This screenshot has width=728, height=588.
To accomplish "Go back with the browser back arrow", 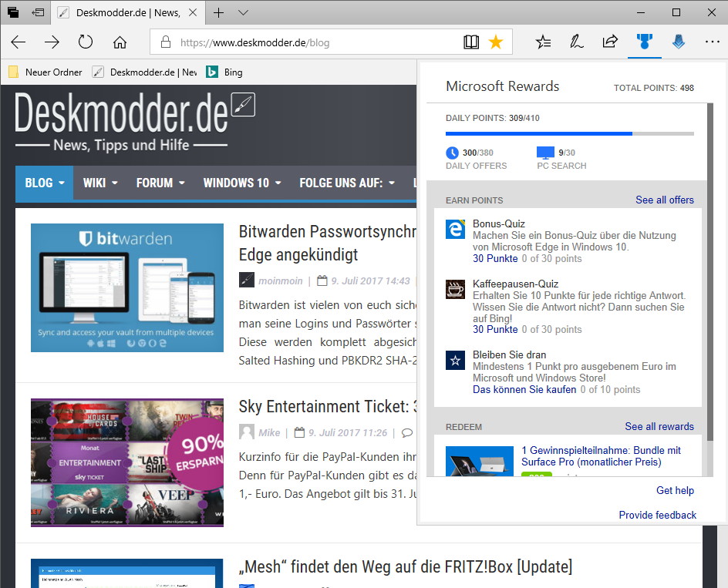I will point(18,42).
